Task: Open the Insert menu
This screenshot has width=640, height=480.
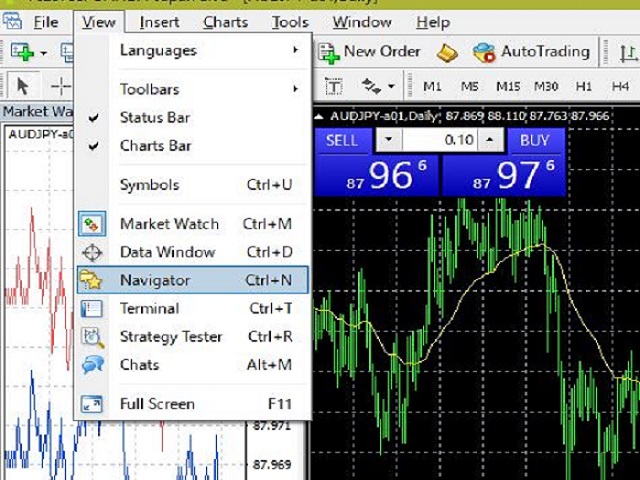Action: pos(159,22)
